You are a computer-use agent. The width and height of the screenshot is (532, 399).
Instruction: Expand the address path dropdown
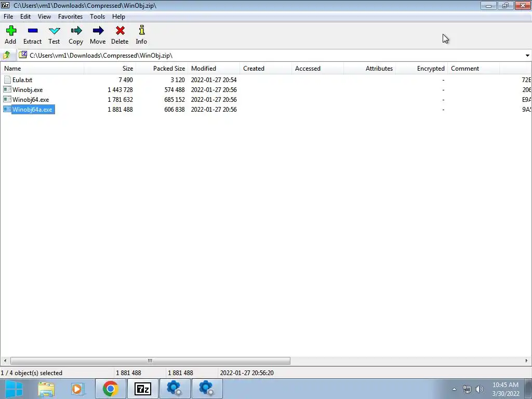tap(527, 55)
